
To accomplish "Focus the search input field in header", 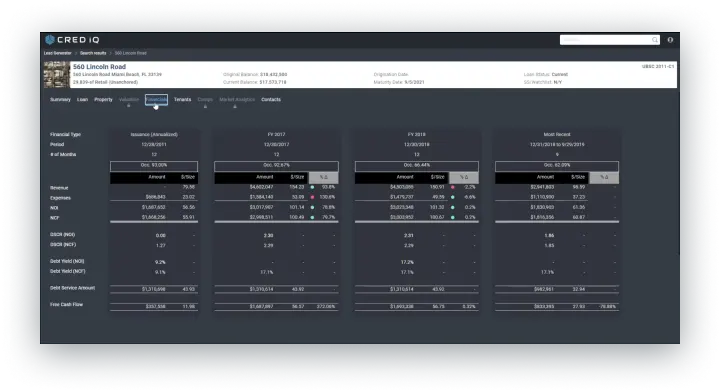I will pos(606,40).
